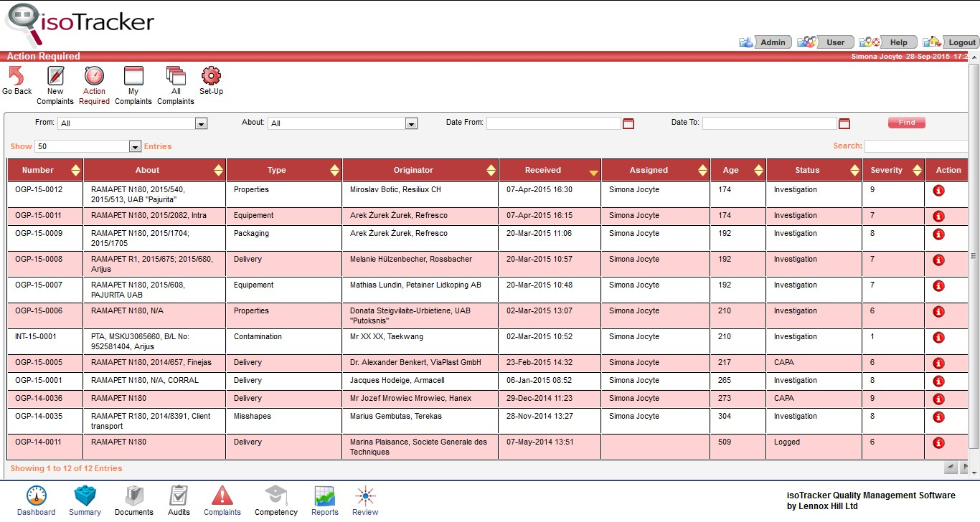Open the All Complaints list

(175, 82)
